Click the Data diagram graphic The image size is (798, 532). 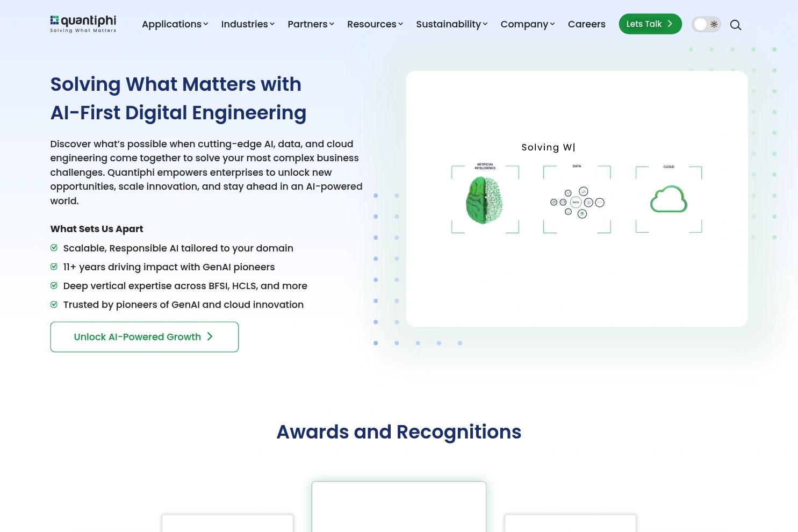coord(577,202)
